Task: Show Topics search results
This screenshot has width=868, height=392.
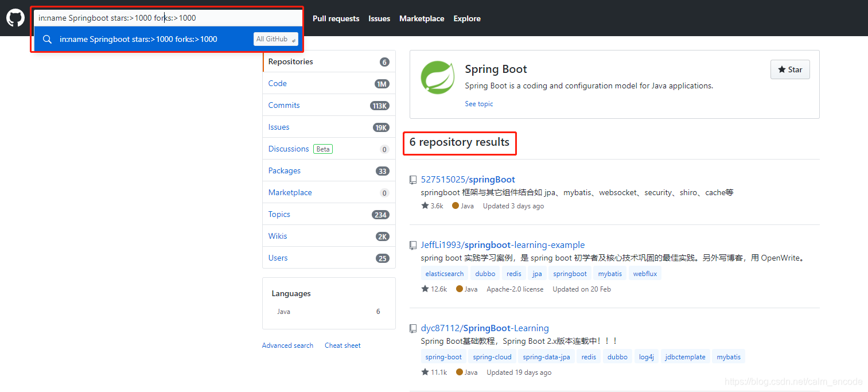Action: click(x=329, y=214)
